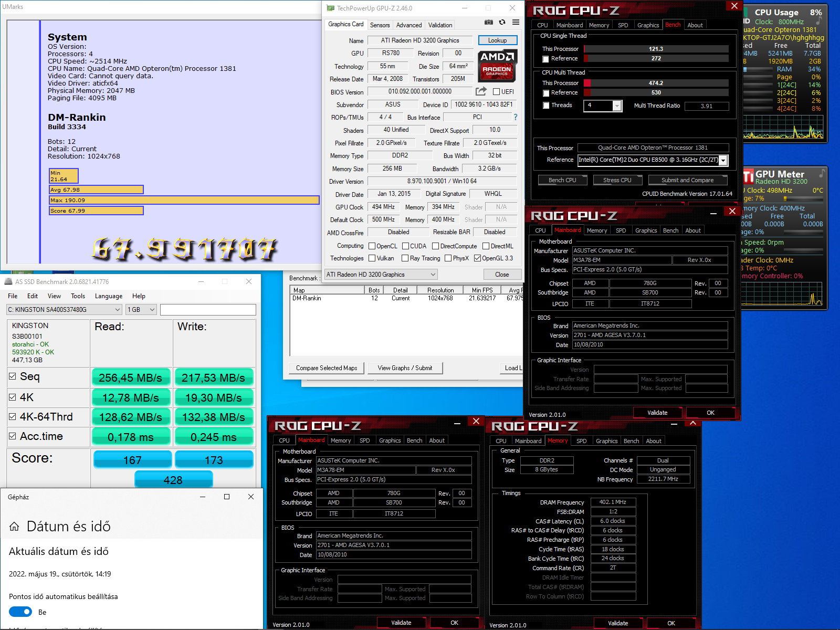Open the KINGSTON drive selection dropdown
The height and width of the screenshot is (630, 840).
64,310
